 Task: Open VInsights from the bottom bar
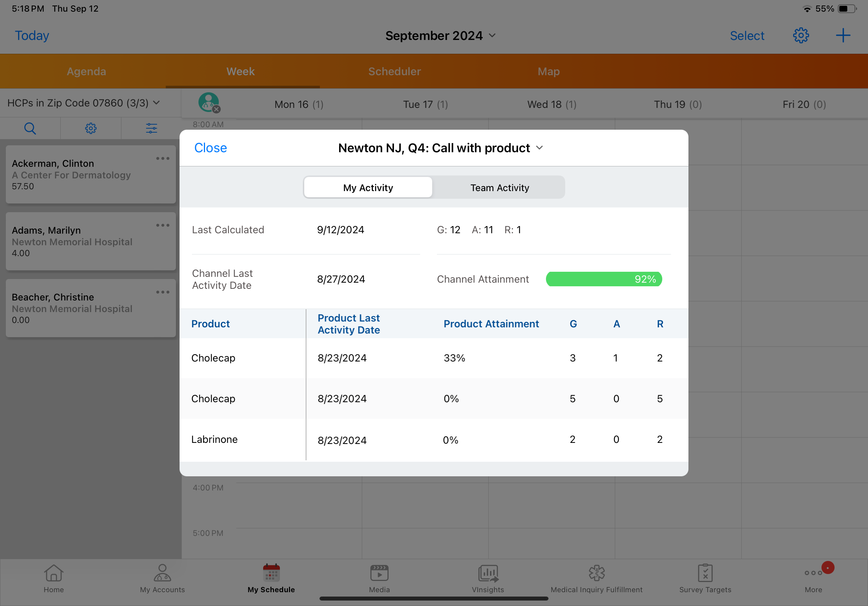click(488, 578)
